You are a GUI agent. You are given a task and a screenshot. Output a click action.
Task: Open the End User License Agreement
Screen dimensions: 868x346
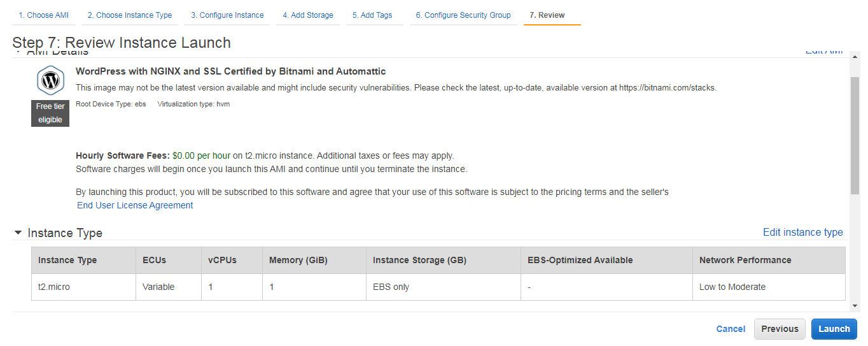coord(135,205)
